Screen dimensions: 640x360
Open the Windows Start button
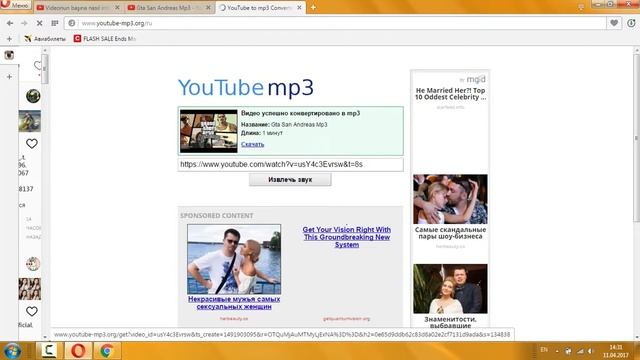12,351
